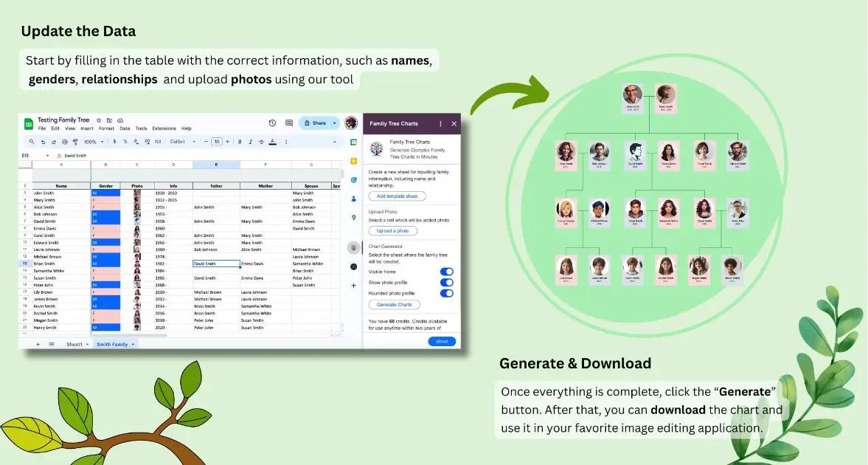Open the Share button dropdown arrow
Screen dimensions: 868x465
coord(333,123)
